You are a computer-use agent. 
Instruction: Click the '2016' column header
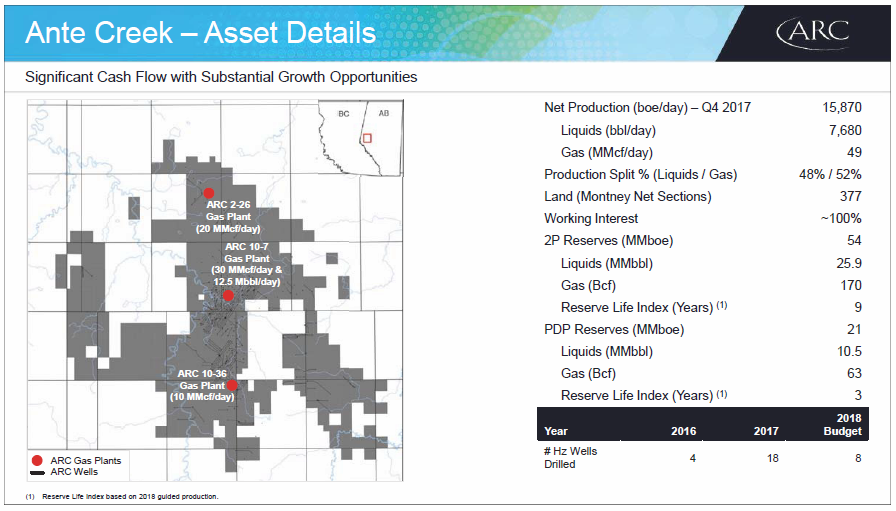pos(683,432)
